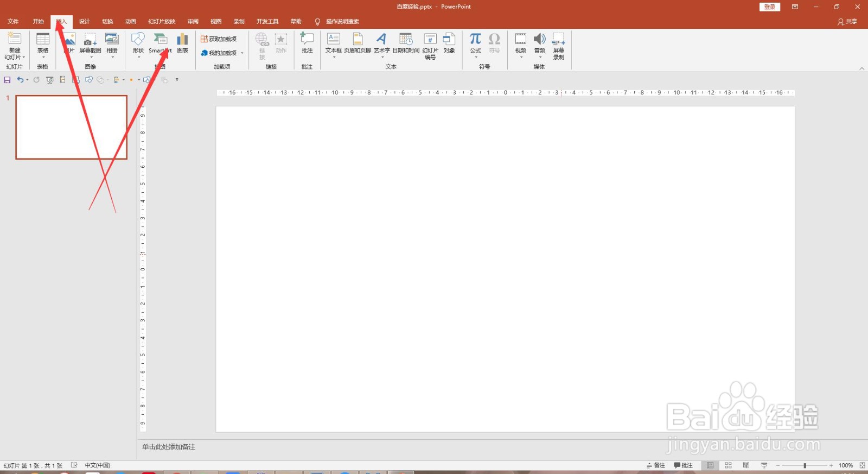Zoom out with the minus button

point(778,465)
